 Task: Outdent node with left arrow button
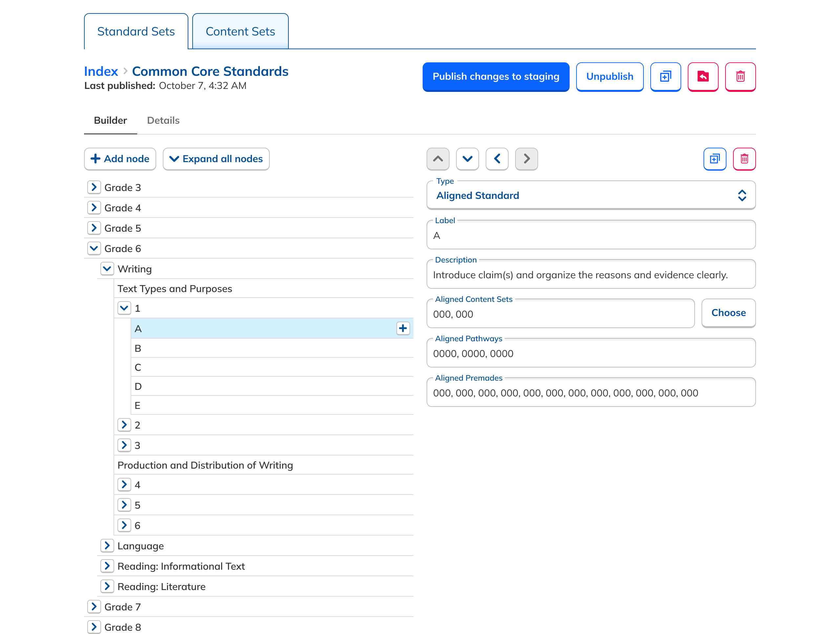(497, 158)
